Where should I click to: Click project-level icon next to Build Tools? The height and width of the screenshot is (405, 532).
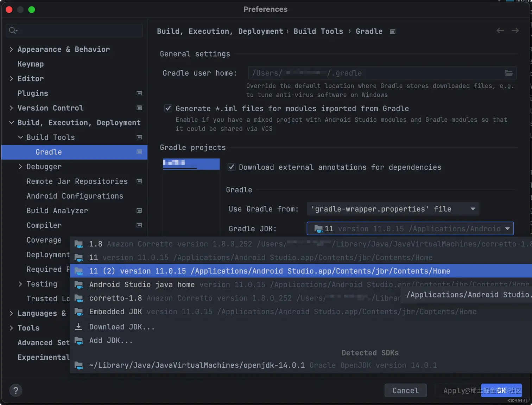(x=139, y=137)
